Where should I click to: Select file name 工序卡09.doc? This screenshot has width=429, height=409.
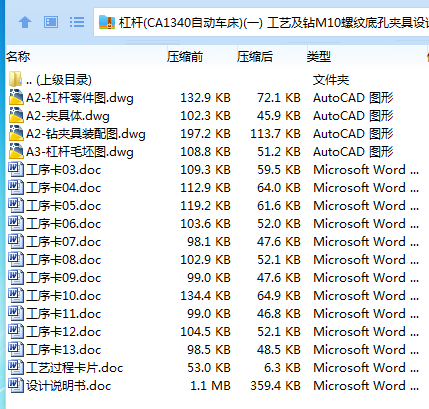pos(63,278)
